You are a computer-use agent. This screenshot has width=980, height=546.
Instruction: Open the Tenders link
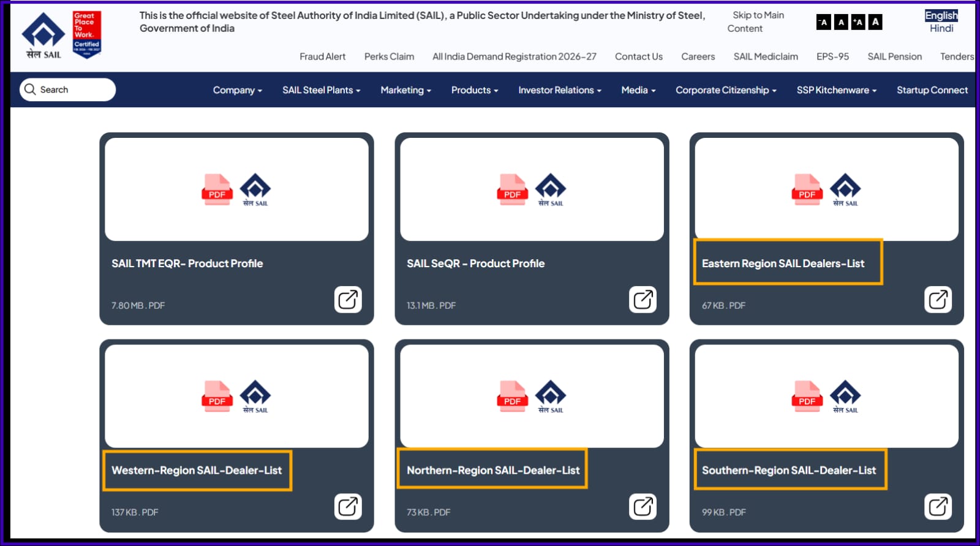point(957,56)
